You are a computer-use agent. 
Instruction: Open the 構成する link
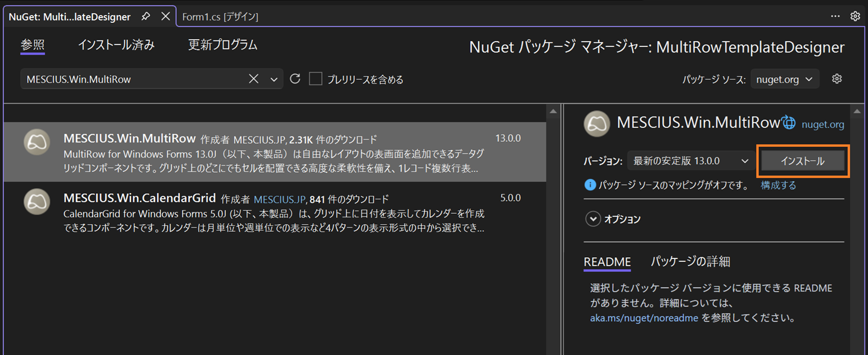click(x=778, y=185)
